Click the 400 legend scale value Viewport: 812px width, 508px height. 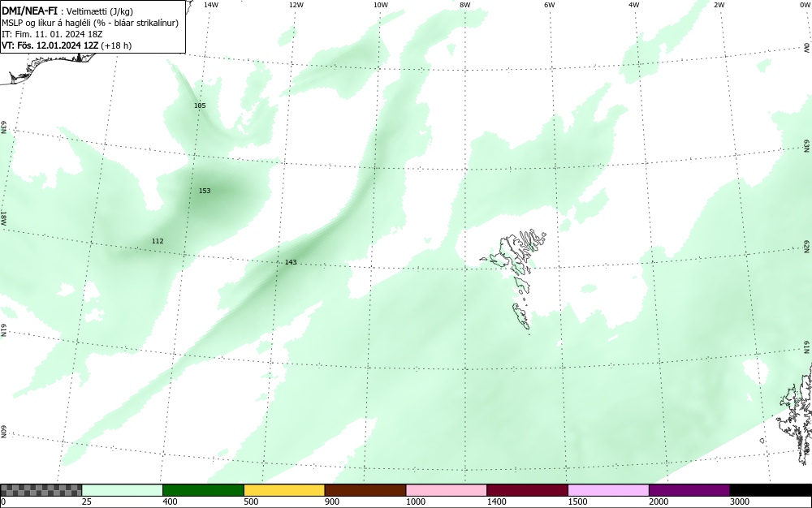click(170, 502)
